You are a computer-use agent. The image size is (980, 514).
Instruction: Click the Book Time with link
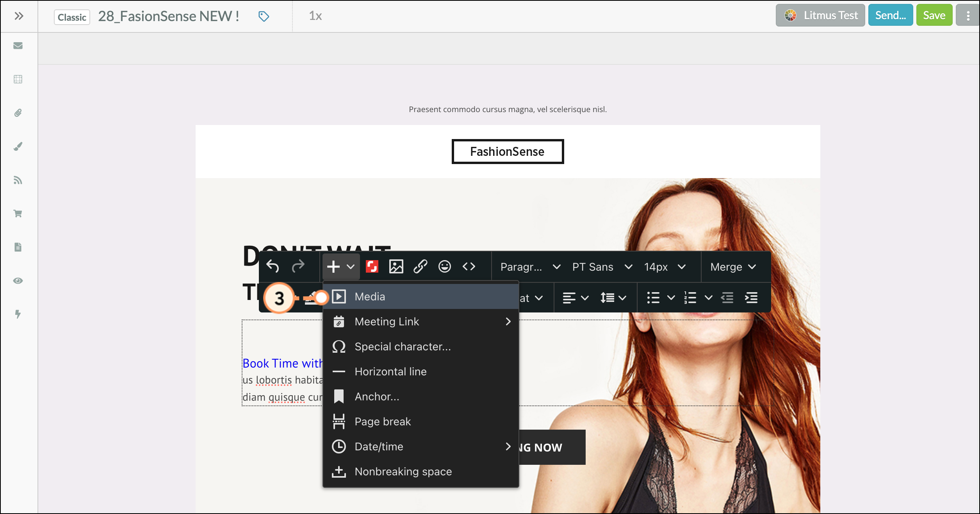coord(282,363)
